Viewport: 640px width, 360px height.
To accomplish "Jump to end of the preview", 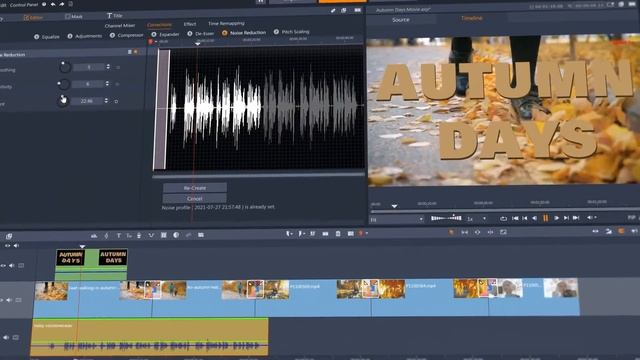I will click(576, 218).
